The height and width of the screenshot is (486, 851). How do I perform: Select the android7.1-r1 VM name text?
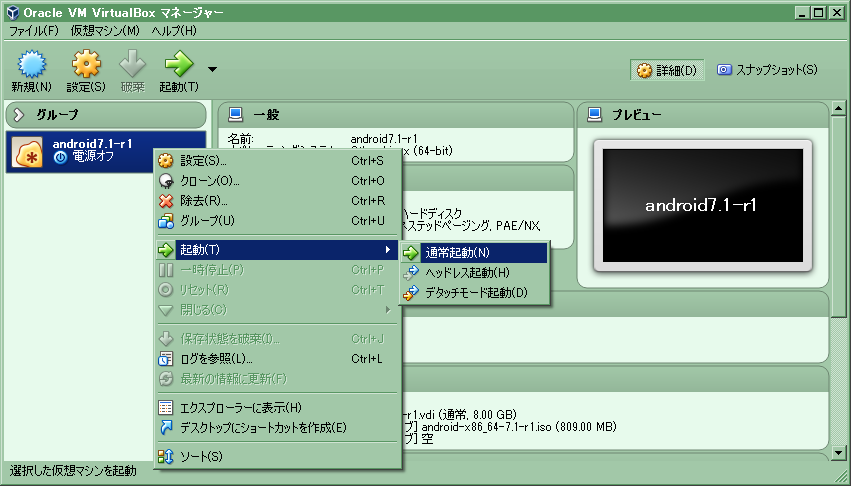tap(92, 144)
